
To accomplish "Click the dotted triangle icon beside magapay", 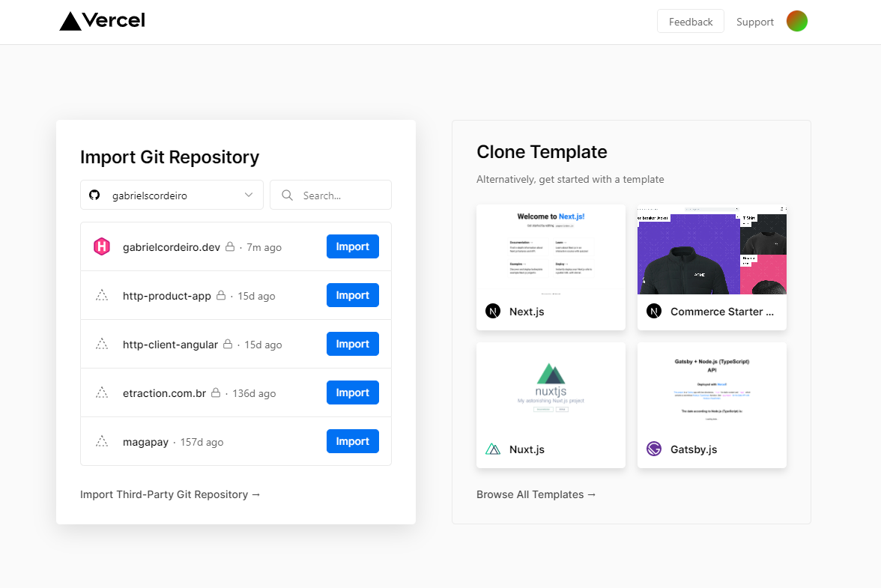I will coord(102,441).
